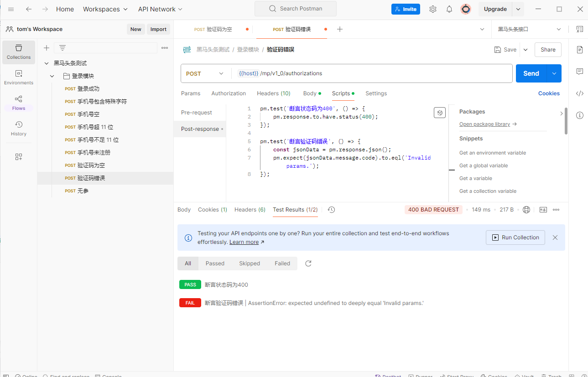Open the 黑马头条接口 environment selector
Viewport: 588px width, 377px height.
click(x=530, y=29)
